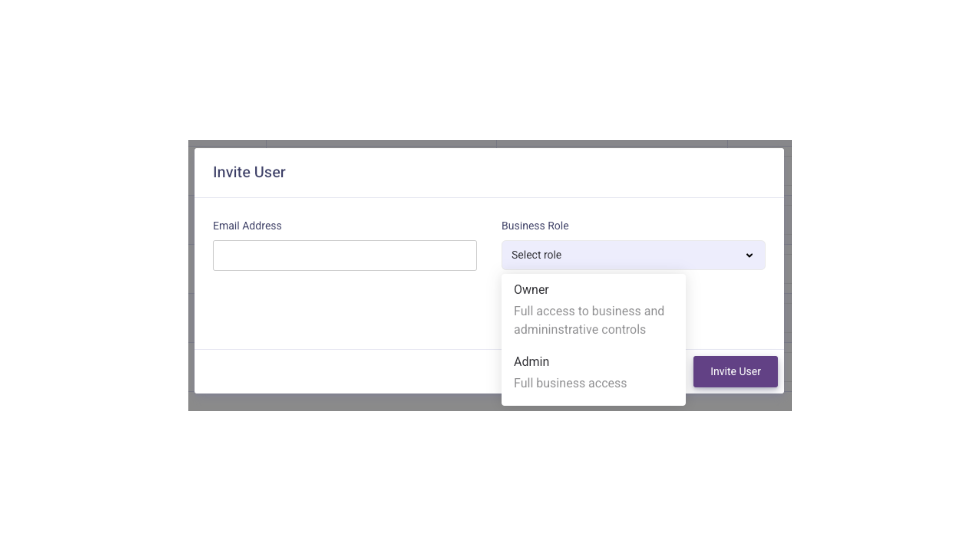Click the 'admininstrative controls' text line
This screenshot has height=551, width=980.
[579, 329]
